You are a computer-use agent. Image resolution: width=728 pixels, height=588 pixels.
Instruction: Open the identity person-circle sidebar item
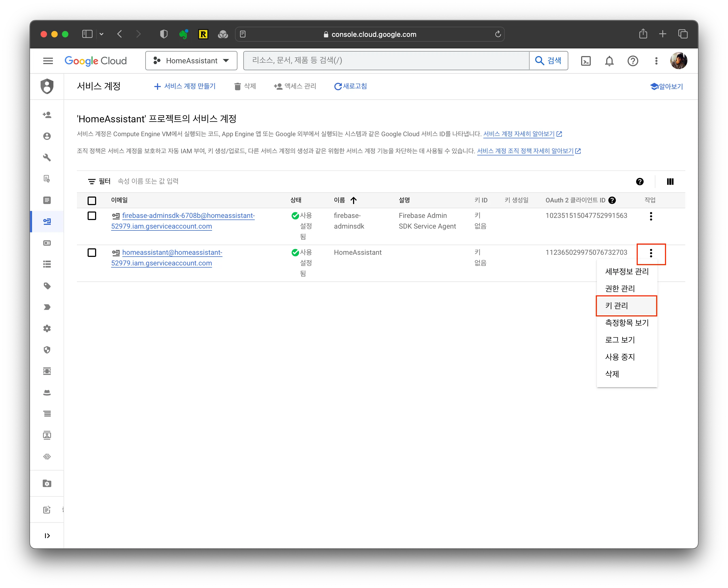click(47, 136)
